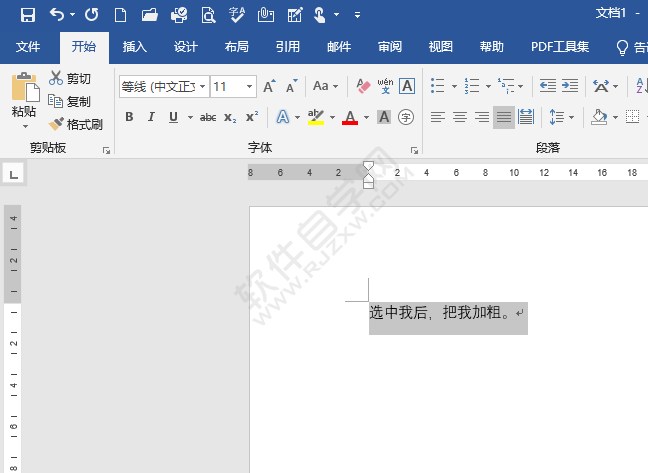Toggle bold formatting
The width and height of the screenshot is (648, 473).
pos(129,117)
